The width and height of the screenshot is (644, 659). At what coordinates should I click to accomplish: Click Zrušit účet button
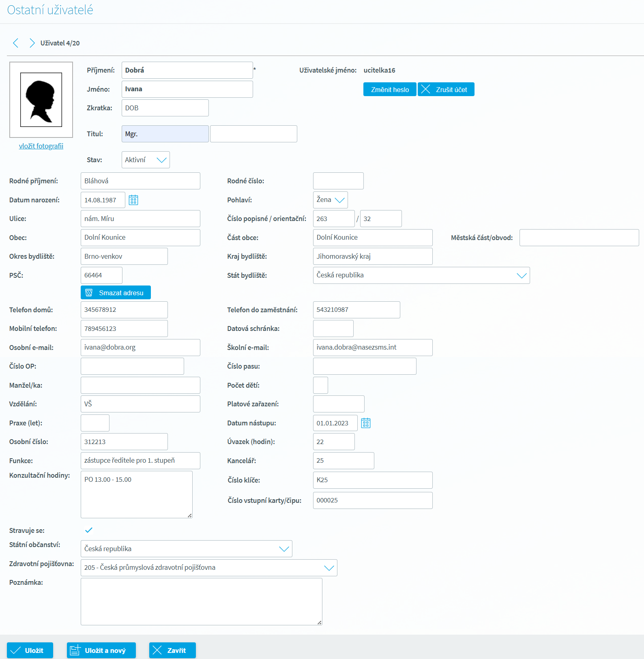pyautogui.click(x=446, y=90)
